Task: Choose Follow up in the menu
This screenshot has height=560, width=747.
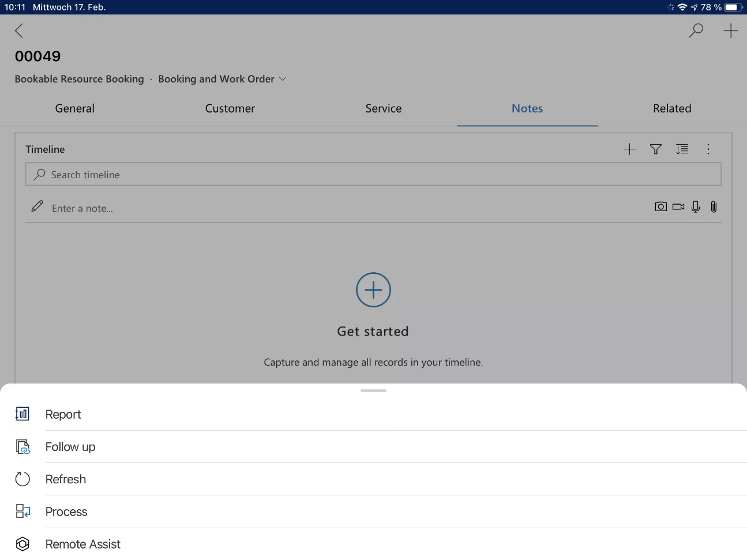Action: click(70, 447)
